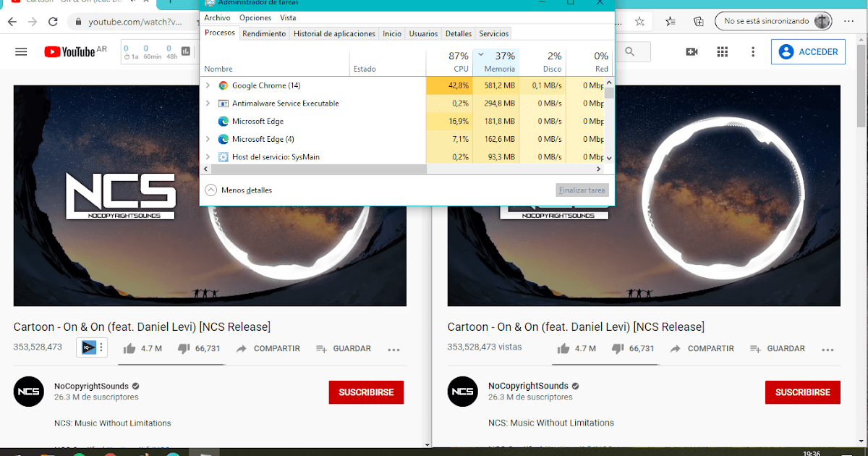Click the favorites star in the address bar
This screenshot has width=868, height=456.
coord(639,22)
